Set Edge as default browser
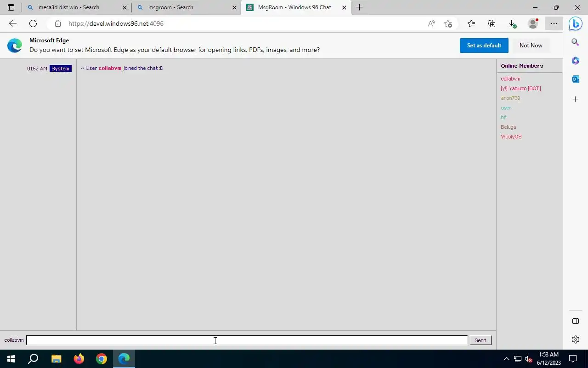Image resolution: width=588 pixels, height=368 pixels. pos(484,46)
